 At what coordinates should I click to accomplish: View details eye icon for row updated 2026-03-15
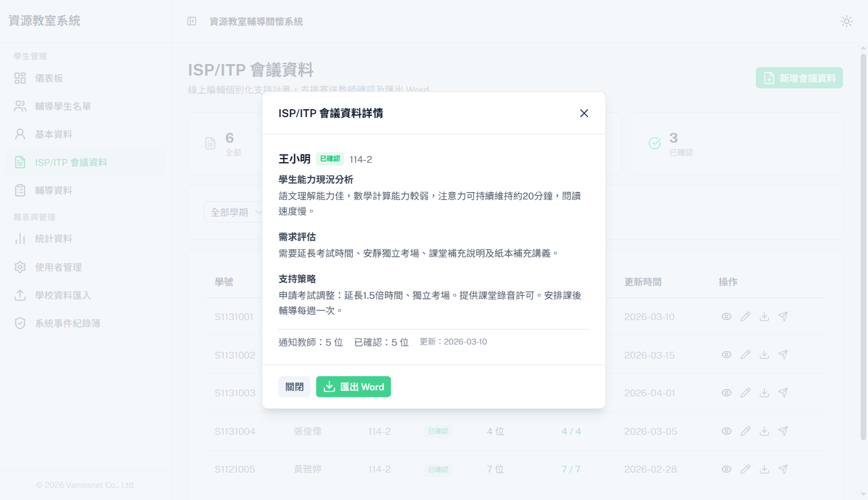(x=727, y=355)
